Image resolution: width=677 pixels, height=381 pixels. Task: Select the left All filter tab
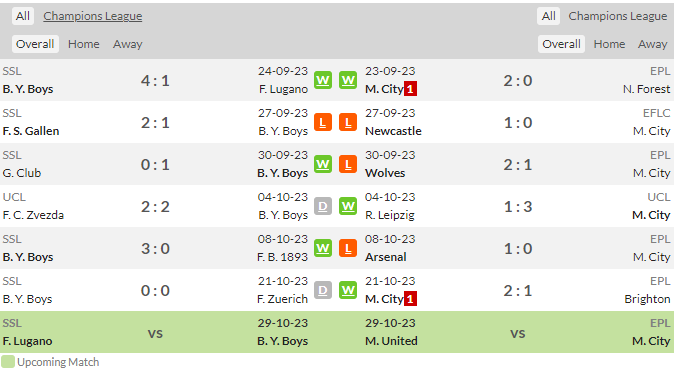pyautogui.click(x=22, y=16)
